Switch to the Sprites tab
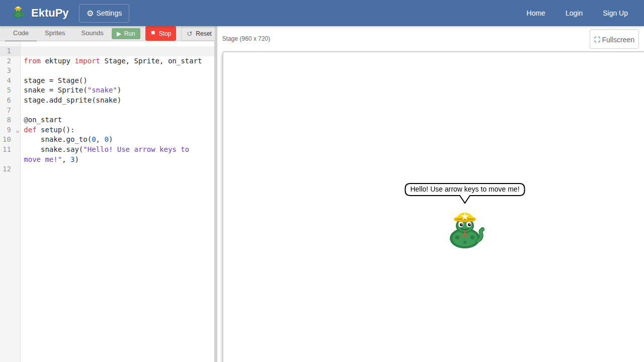The image size is (644, 362). click(x=55, y=33)
